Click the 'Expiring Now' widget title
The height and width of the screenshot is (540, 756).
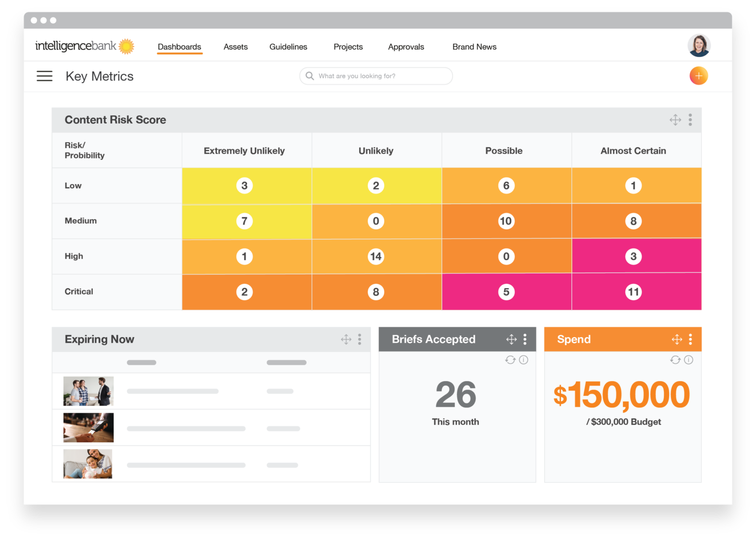[x=99, y=339]
